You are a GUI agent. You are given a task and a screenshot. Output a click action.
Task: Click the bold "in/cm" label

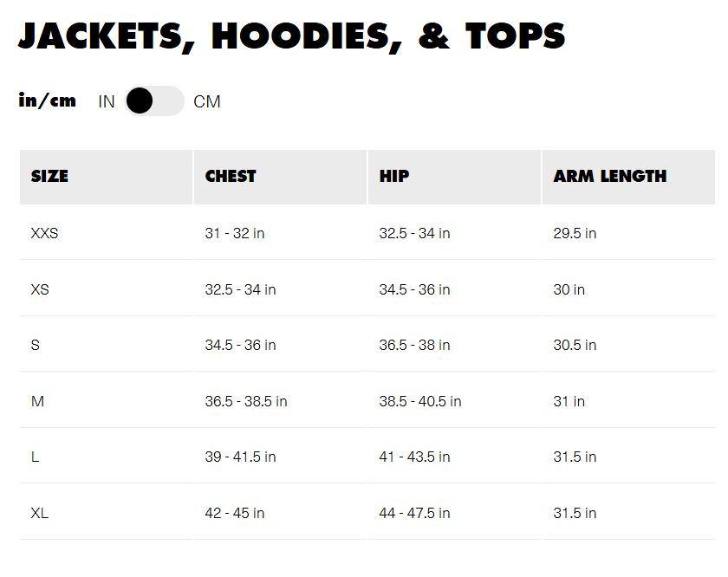click(x=48, y=100)
